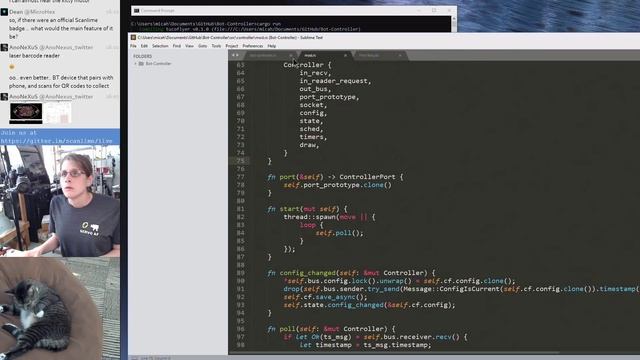
Task: Open the dark image thumbnail in chat
Action: pyautogui.click(x=26, y=113)
